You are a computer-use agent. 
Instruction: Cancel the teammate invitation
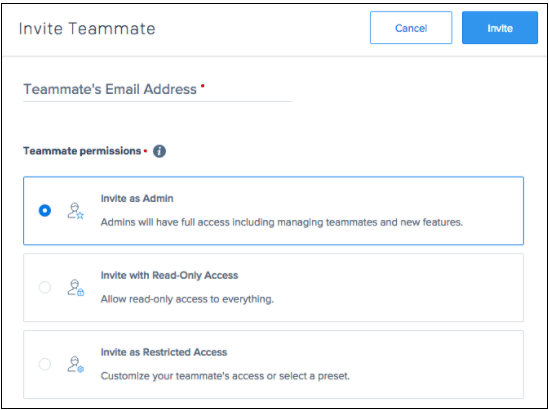point(411,28)
